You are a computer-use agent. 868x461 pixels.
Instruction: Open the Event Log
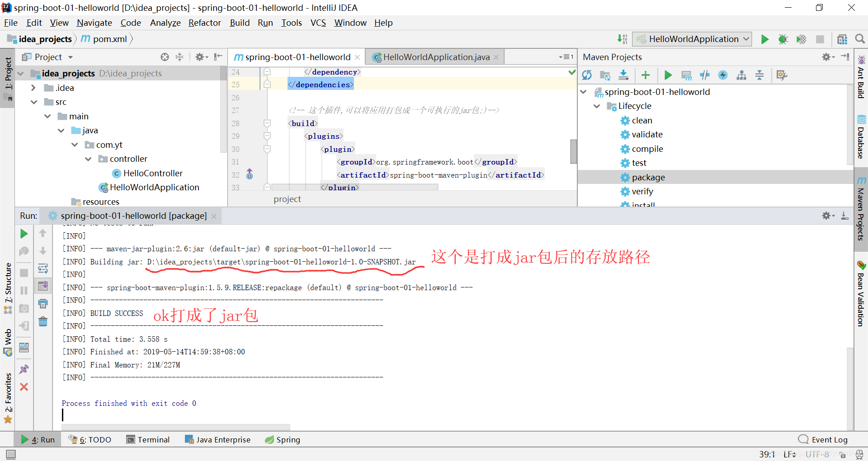click(x=823, y=440)
